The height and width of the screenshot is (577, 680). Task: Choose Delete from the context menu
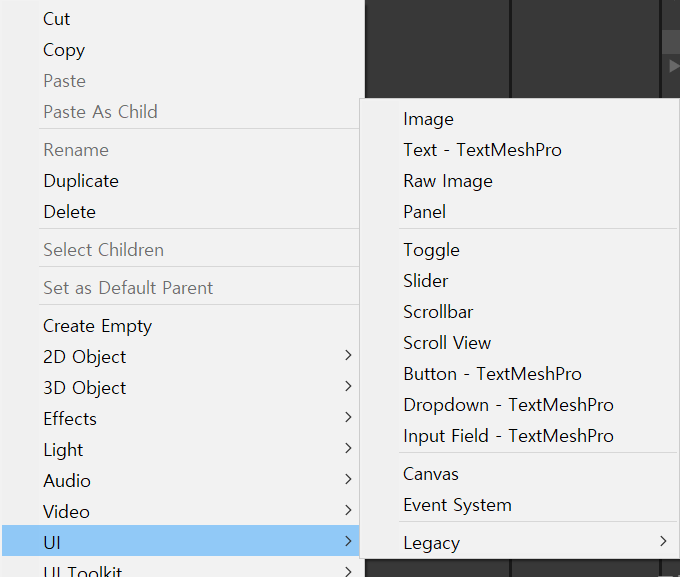[180, 212]
